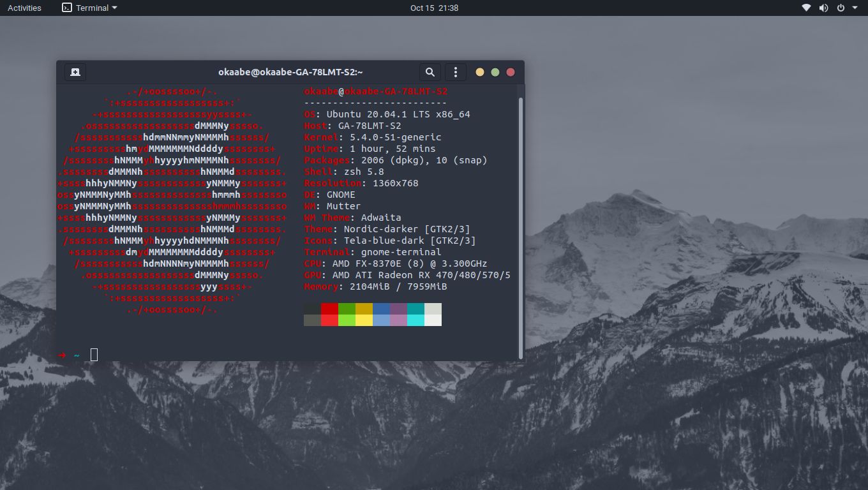The image size is (868, 490).
Task: Expand the Terminal menu dropdown chevron
Action: coord(114,8)
